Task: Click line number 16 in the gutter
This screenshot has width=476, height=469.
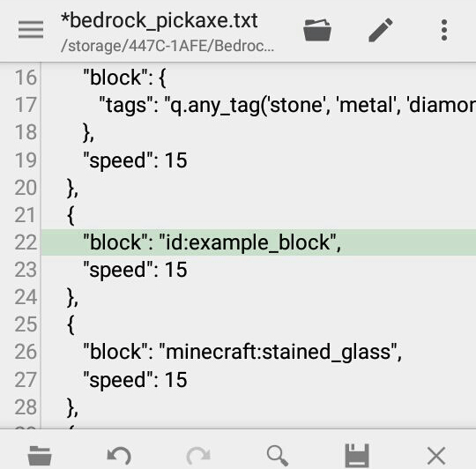Action: 26,78
